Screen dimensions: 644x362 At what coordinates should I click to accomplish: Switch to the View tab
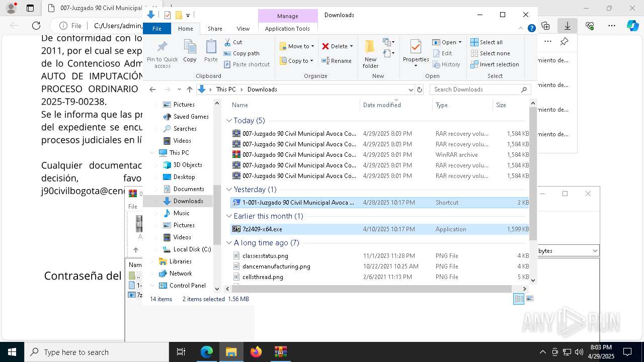tap(243, 29)
